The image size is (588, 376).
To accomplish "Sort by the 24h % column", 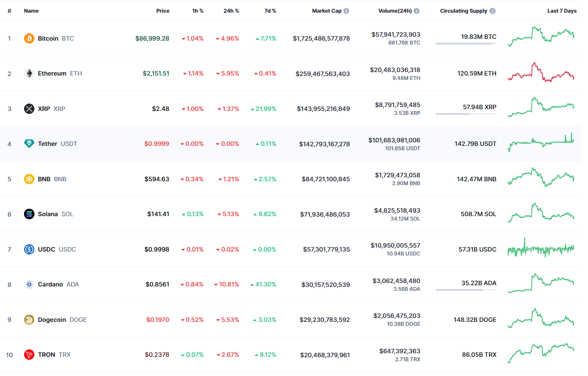I will click(231, 11).
